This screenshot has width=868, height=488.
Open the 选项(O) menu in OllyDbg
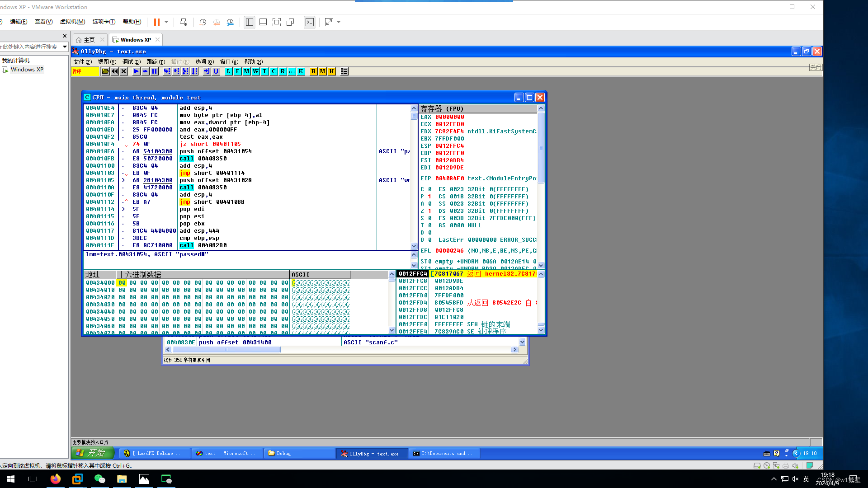(x=204, y=62)
